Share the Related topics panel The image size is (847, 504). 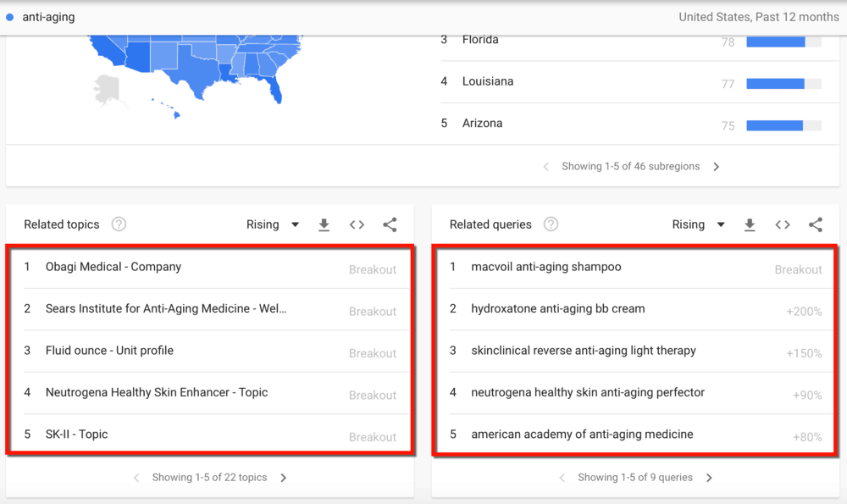click(390, 224)
